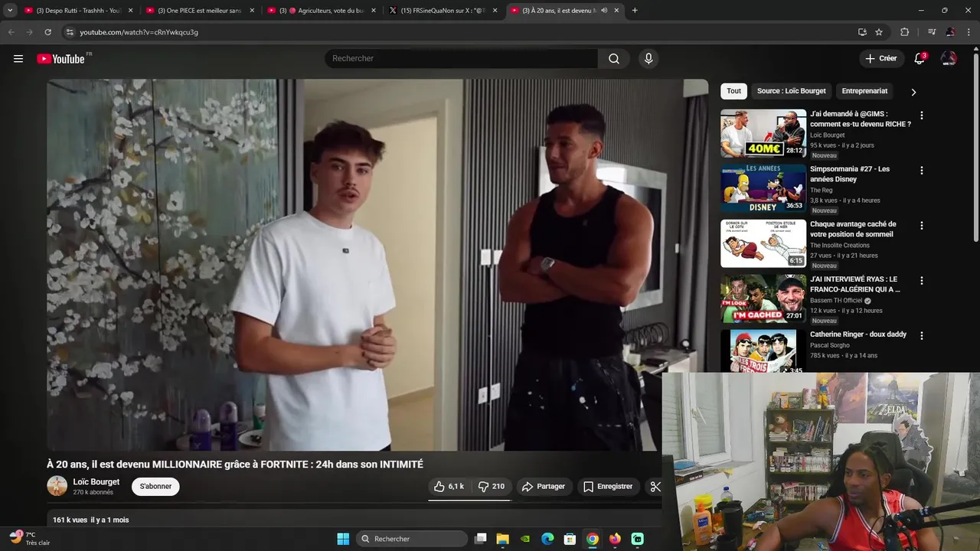The width and height of the screenshot is (980, 551).
Task: Open Chrome media controls icon
Action: click(x=931, y=32)
